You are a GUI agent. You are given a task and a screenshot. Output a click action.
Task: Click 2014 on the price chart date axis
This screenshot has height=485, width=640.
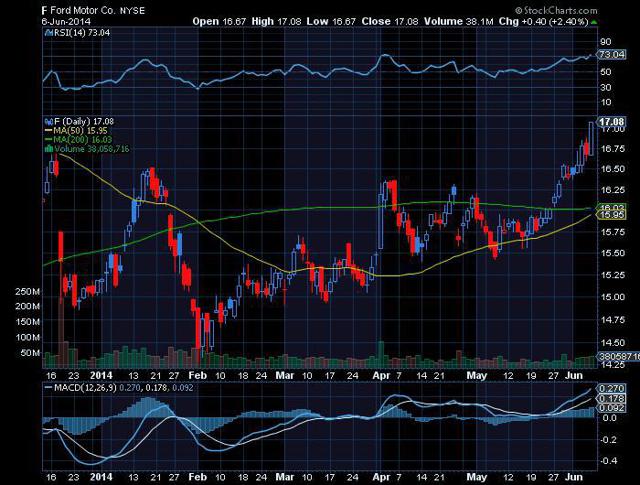101,375
